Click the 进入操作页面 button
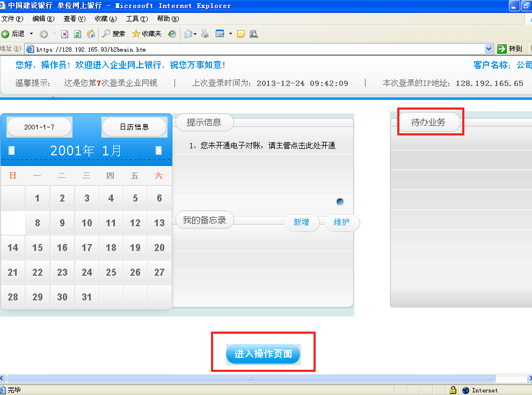The image size is (532, 395). pyautogui.click(x=263, y=354)
